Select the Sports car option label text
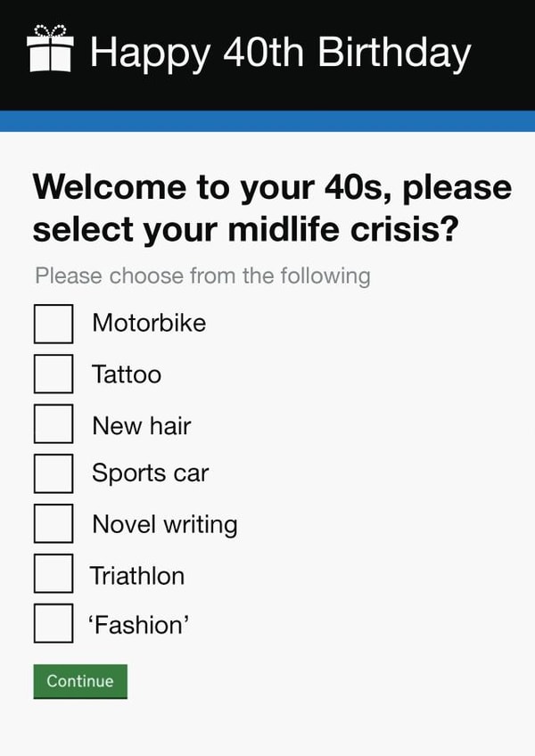Image resolution: width=535 pixels, height=756 pixels. tap(149, 474)
